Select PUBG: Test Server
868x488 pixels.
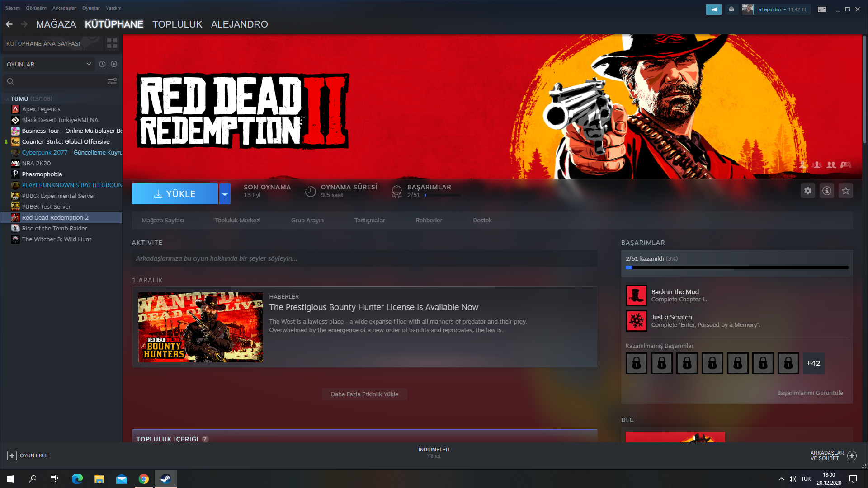tap(61, 206)
